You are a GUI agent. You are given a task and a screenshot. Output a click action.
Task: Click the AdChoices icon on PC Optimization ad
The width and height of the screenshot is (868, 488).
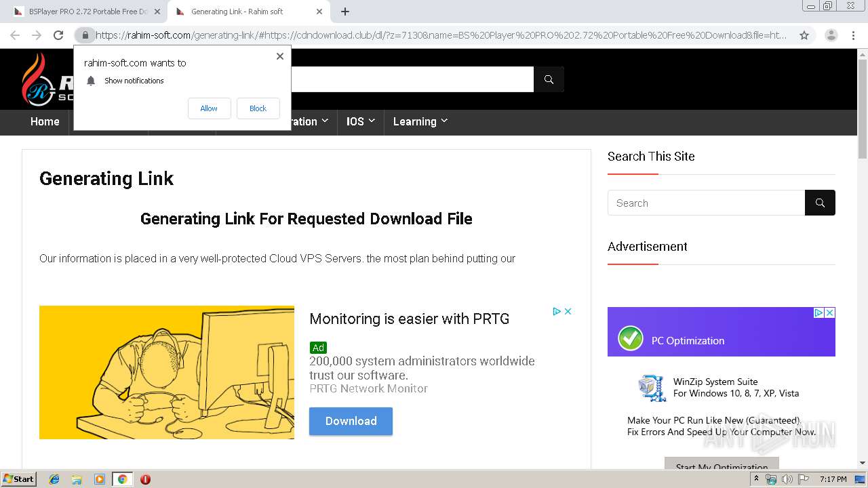[x=818, y=312]
